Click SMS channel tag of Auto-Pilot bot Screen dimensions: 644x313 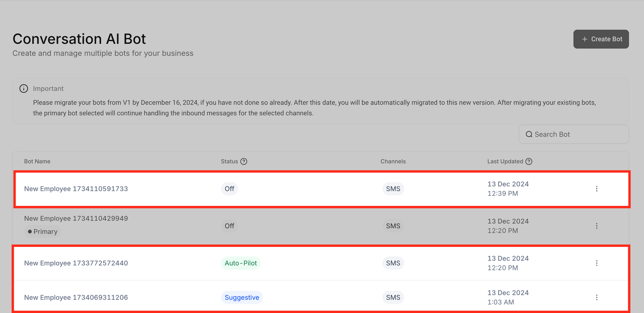click(393, 263)
